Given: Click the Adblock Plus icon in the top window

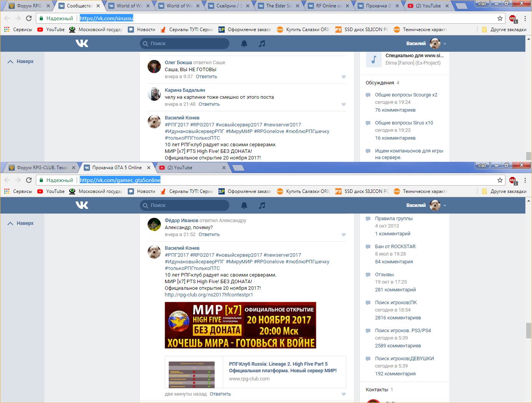Looking at the screenshot, I should (x=513, y=19).
